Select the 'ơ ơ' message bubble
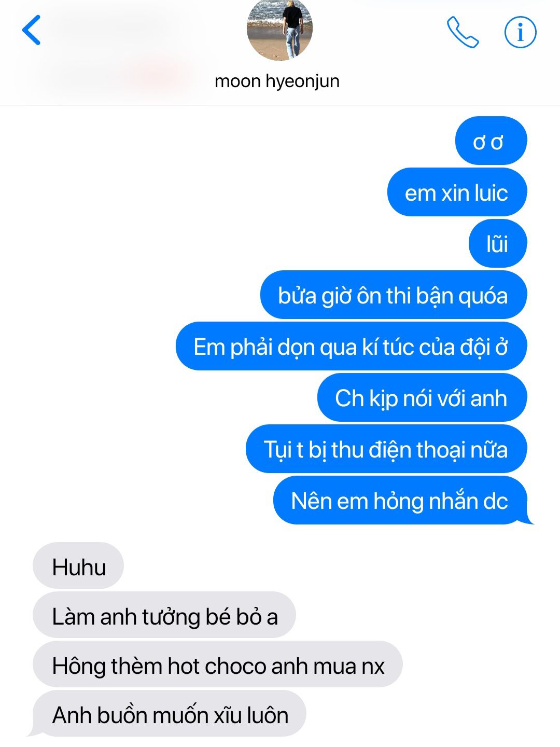Image resolution: width=560 pixels, height=747 pixels. [491, 141]
